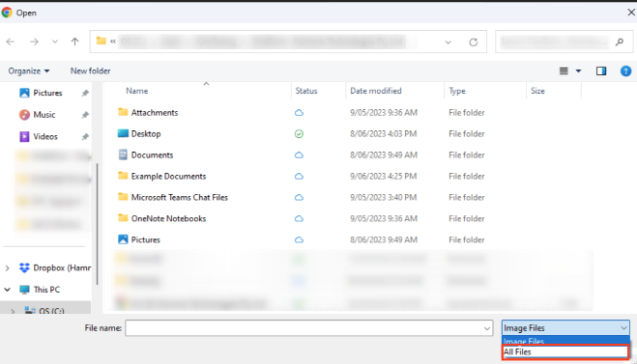Image resolution: width=637 pixels, height=364 pixels.
Task: Click 'OneNote Notebooks' folder name
Action: click(x=168, y=218)
